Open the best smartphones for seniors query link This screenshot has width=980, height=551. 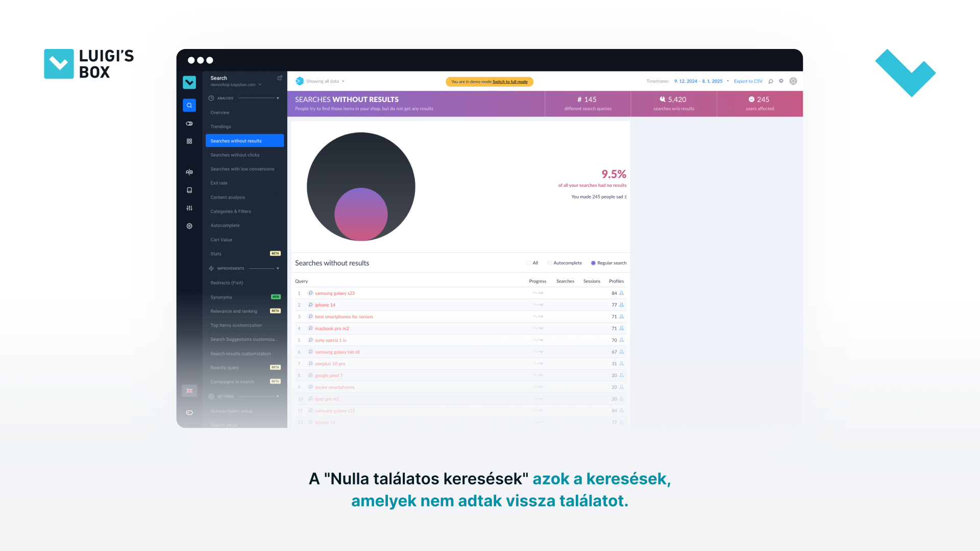click(344, 316)
